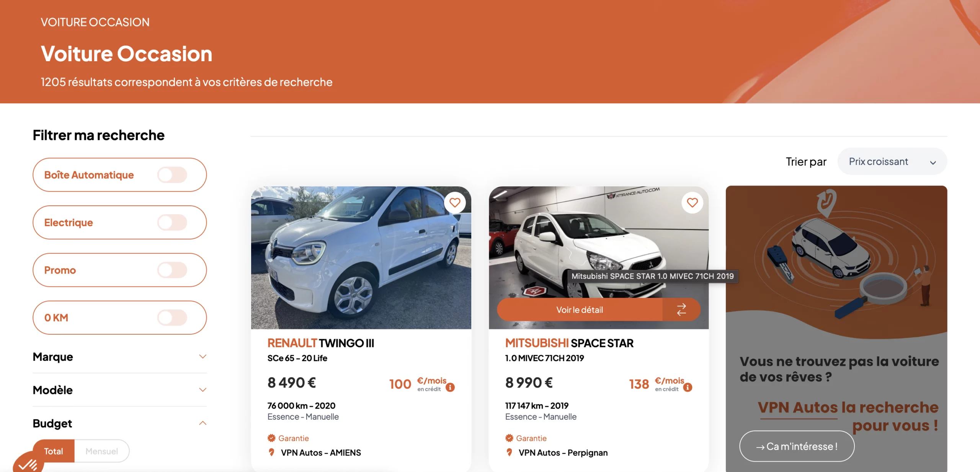The image size is (980, 472).
Task: Open credit info icon beside 138 €/mois
Action: (688, 387)
